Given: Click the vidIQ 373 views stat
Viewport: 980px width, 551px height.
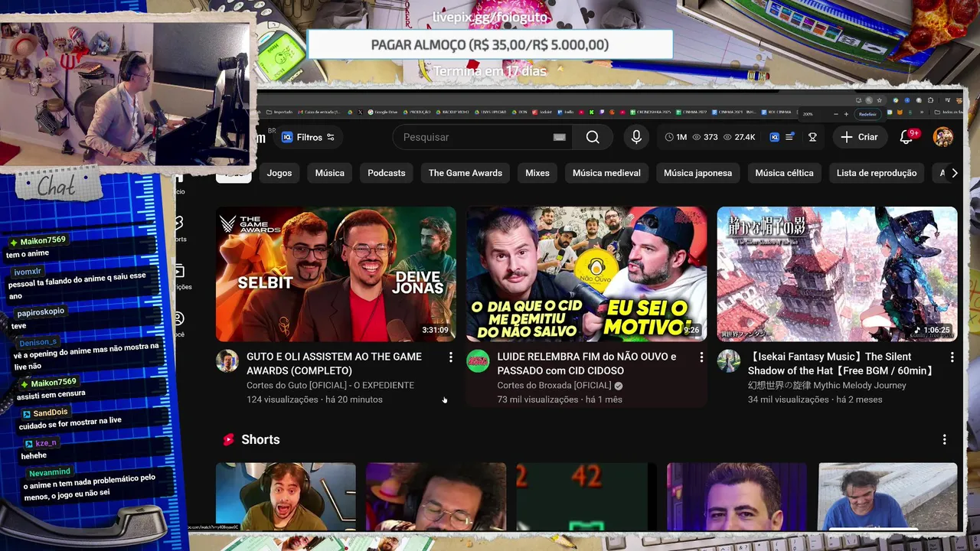Looking at the screenshot, I should click(705, 137).
